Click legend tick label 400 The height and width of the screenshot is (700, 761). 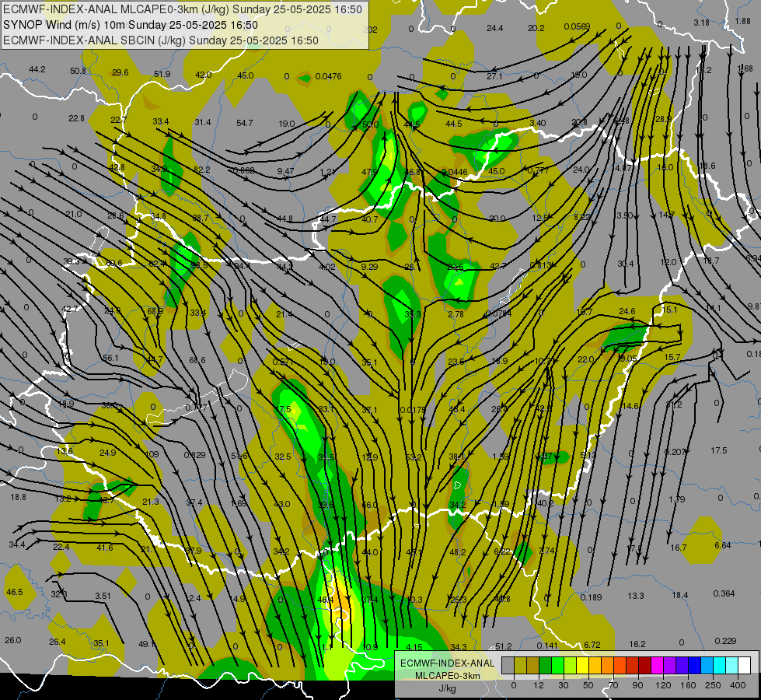738,685
